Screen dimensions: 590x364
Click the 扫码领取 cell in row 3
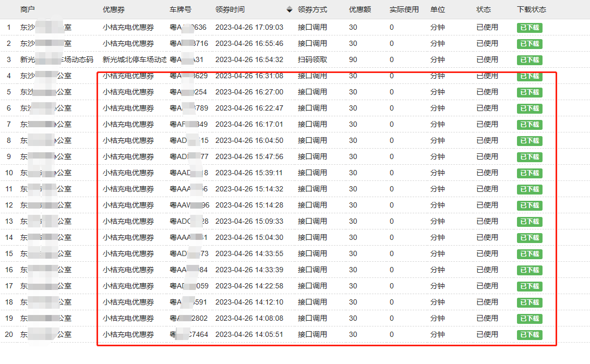tap(312, 60)
